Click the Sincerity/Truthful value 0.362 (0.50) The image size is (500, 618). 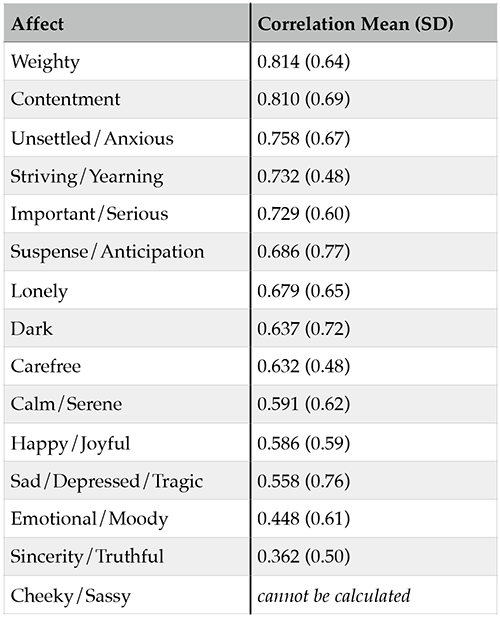303,556
